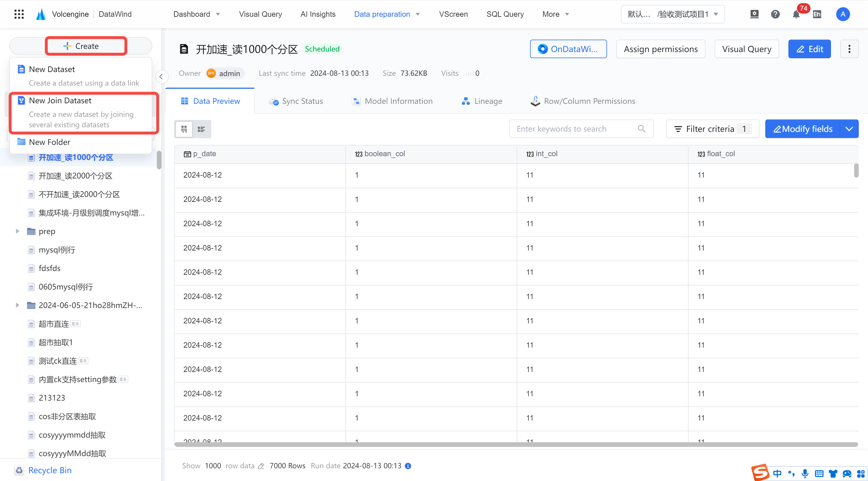
Task: Switch language with the En icon
Action: click(817, 14)
